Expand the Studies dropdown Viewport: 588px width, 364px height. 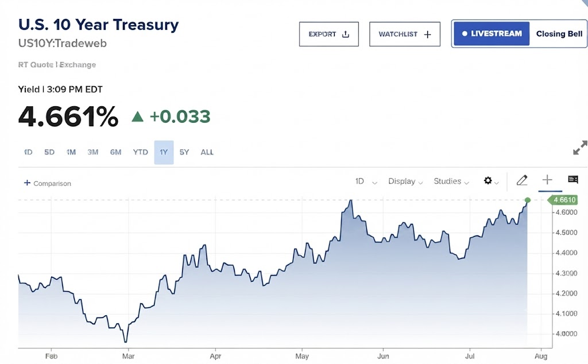point(451,181)
